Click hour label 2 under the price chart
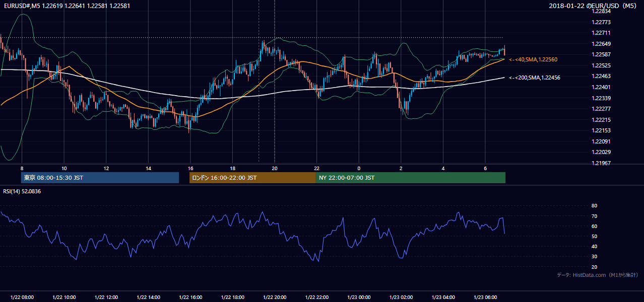Image resolution: width=644 pixels, height=302 pixels. [401, 168]
